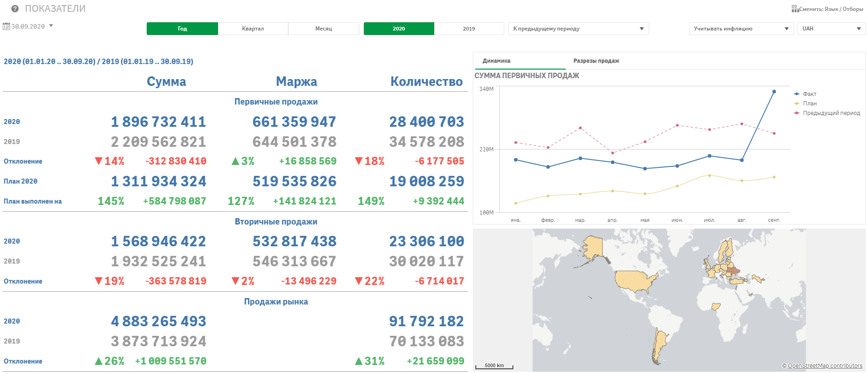Viewport: 868px width, 374px height.
Task: Click the Предыдущий период legend marker
Action: pos(797,113)
